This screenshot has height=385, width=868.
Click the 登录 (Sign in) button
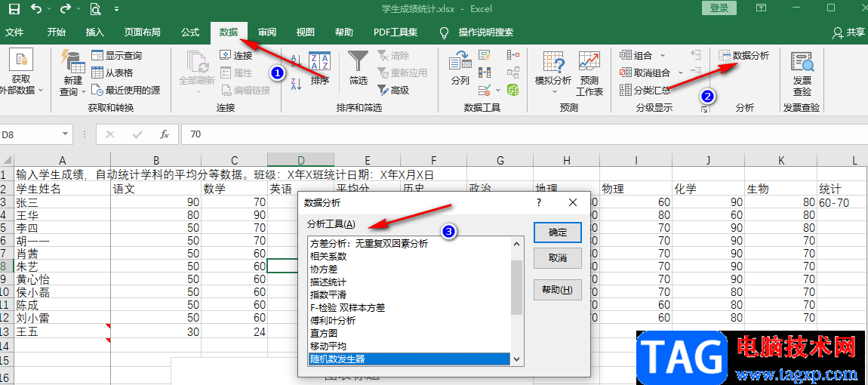pos(719,8)
